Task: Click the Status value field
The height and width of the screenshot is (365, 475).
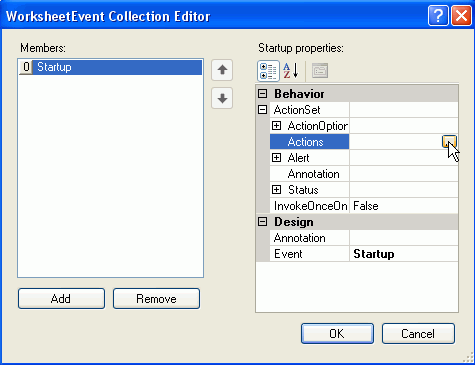Action: 404,190
